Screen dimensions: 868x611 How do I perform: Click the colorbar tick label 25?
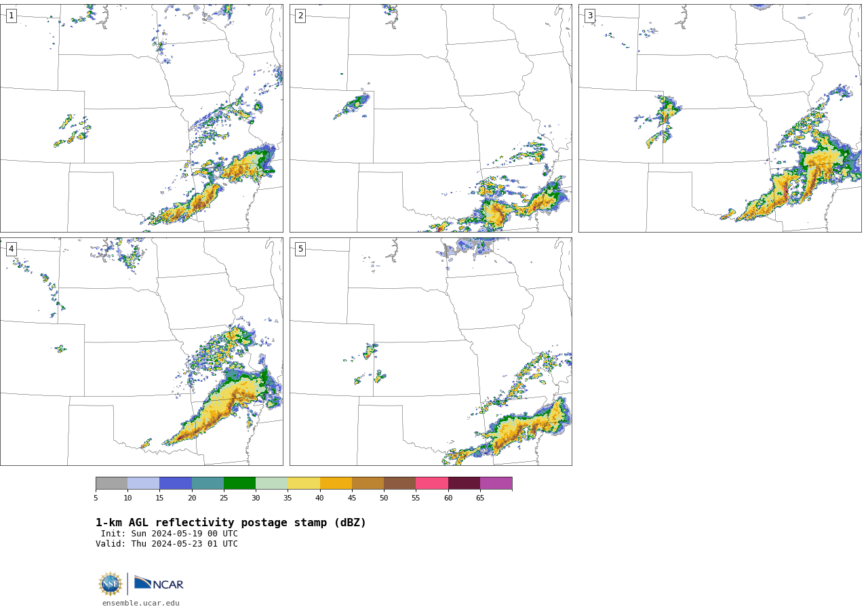(224, 498)
